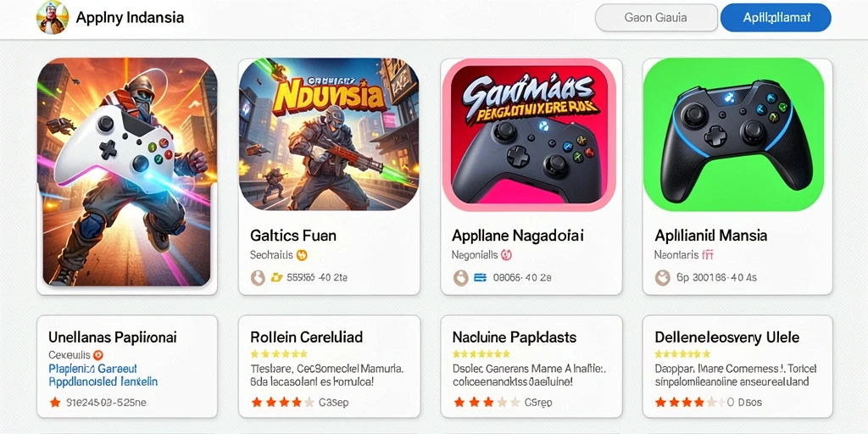Select pink badge next to Negonialls
The width and height of the screenshot is (868, 434).
(x=506, y=255)
